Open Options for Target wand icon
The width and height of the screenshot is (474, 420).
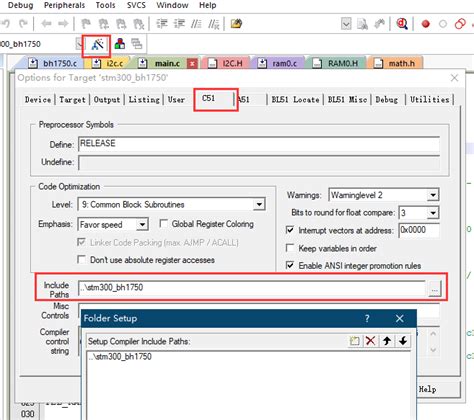pyautogui.click(x=97, y=45)
